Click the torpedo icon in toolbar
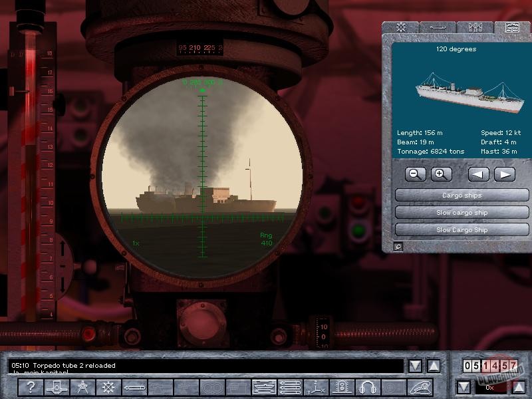The image size is (532, 399). [134, 387]
